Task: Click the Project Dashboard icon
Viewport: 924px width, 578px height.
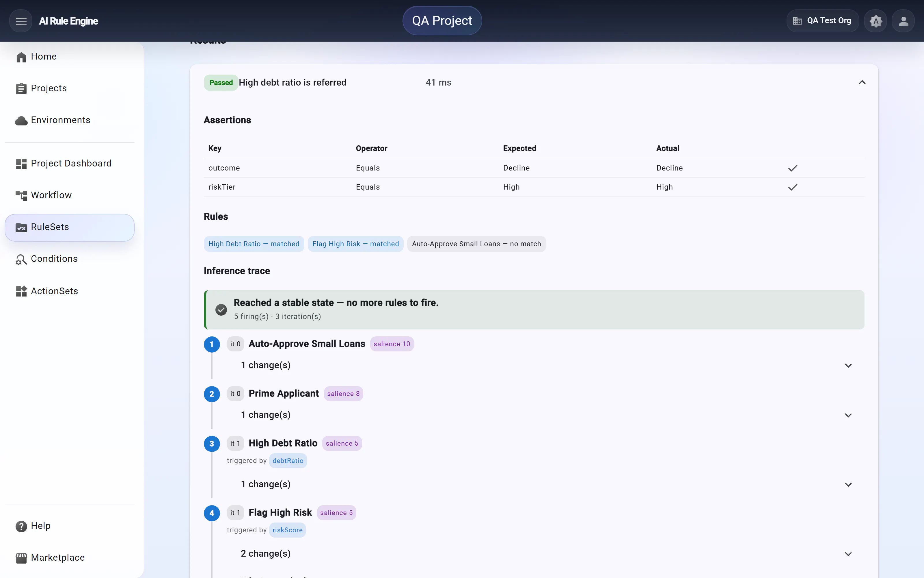Action: pos(21,164)
